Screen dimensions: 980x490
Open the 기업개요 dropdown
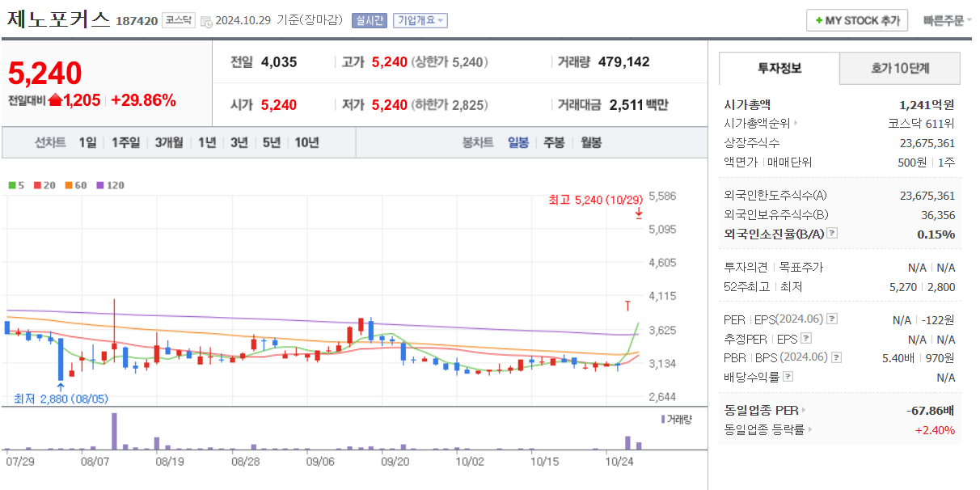tap(420, 21)
